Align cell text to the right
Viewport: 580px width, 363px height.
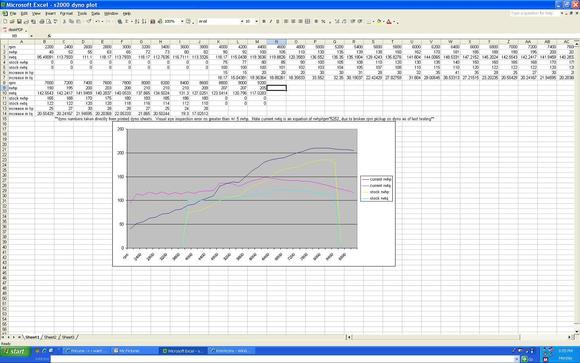pos(300,21)
